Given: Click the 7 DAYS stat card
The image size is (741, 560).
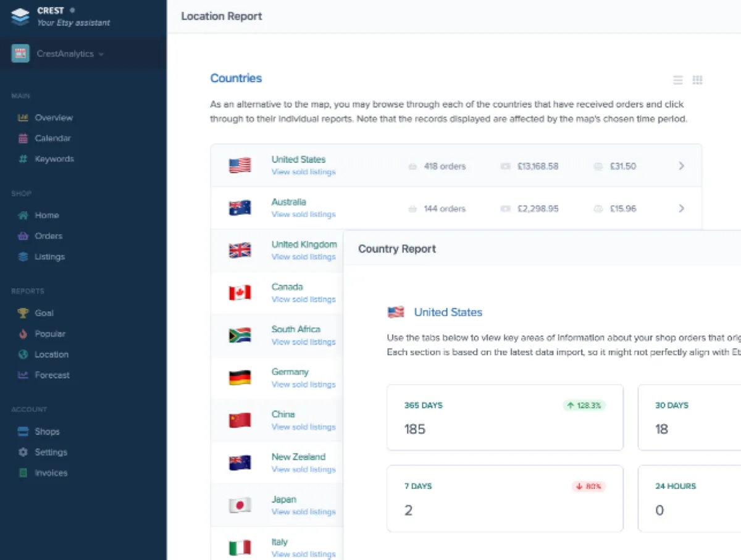Looking at the screenshot, I should click(x=504, y=498).
